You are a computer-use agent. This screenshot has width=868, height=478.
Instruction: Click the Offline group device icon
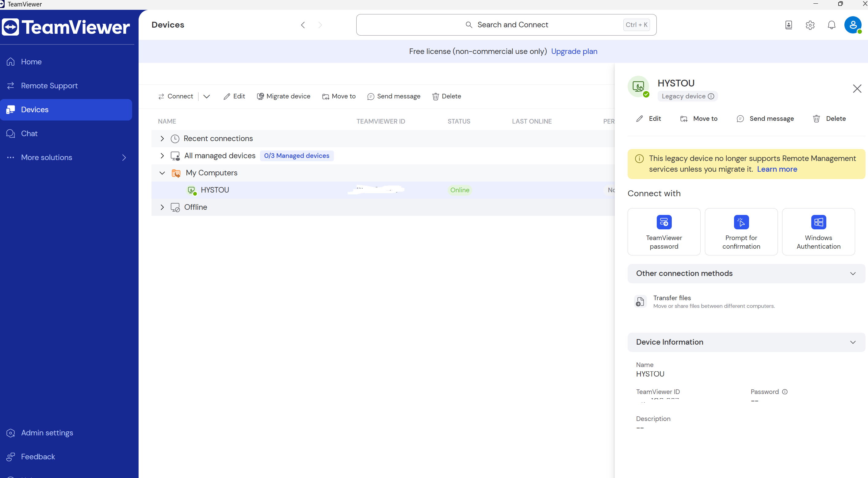175,207
